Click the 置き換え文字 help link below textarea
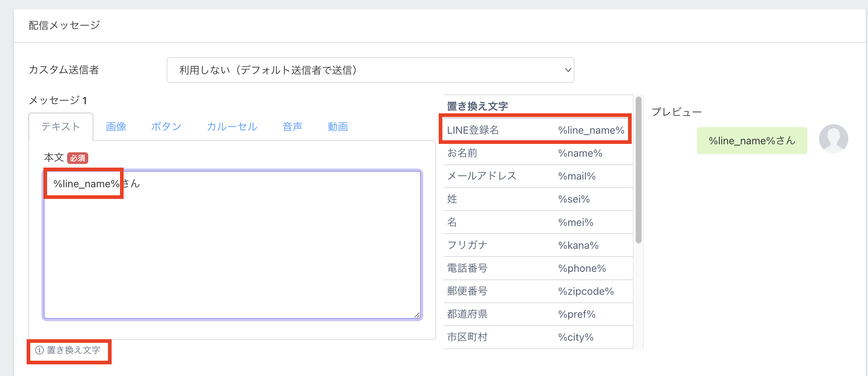This screenshot has height=376, width=868. (x=73, y=350)
